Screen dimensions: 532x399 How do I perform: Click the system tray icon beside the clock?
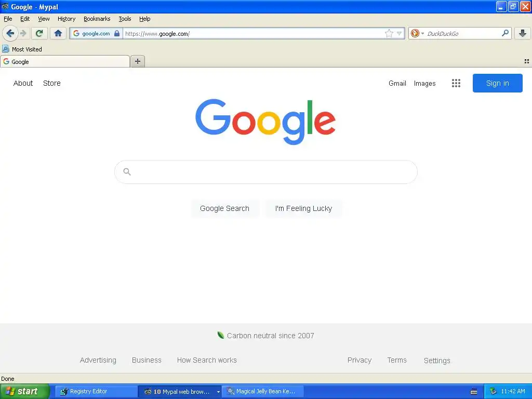click(x=493, y=392)
